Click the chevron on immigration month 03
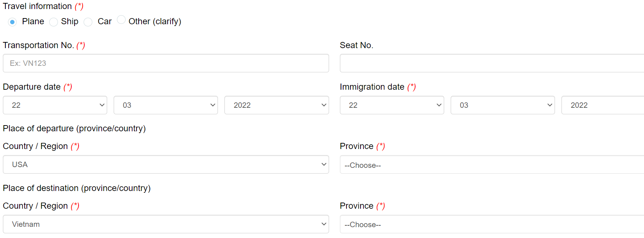 [550, 105]
